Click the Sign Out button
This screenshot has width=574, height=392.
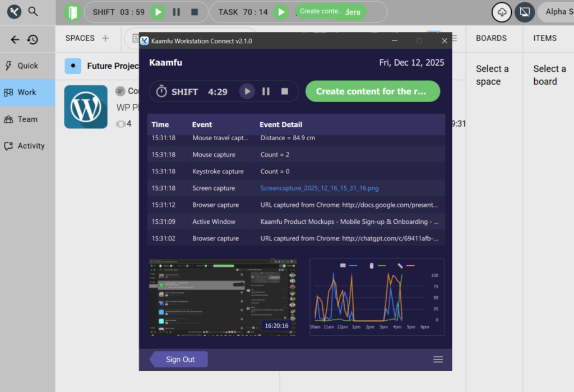[x=180, y=359]
